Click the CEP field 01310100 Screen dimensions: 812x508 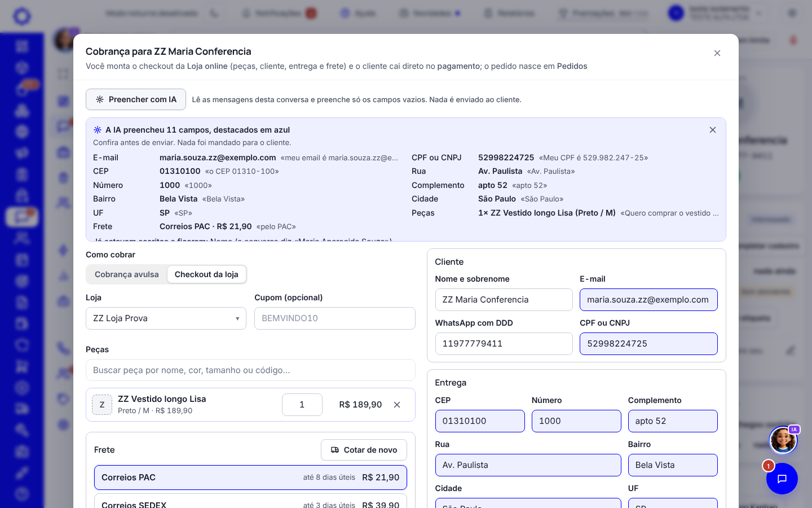(480, 421)
